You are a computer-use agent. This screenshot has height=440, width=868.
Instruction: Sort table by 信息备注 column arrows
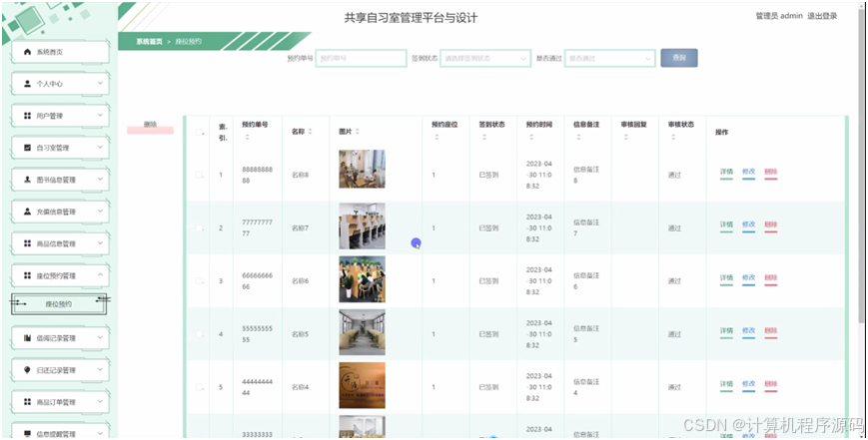(x=578, y=137)
